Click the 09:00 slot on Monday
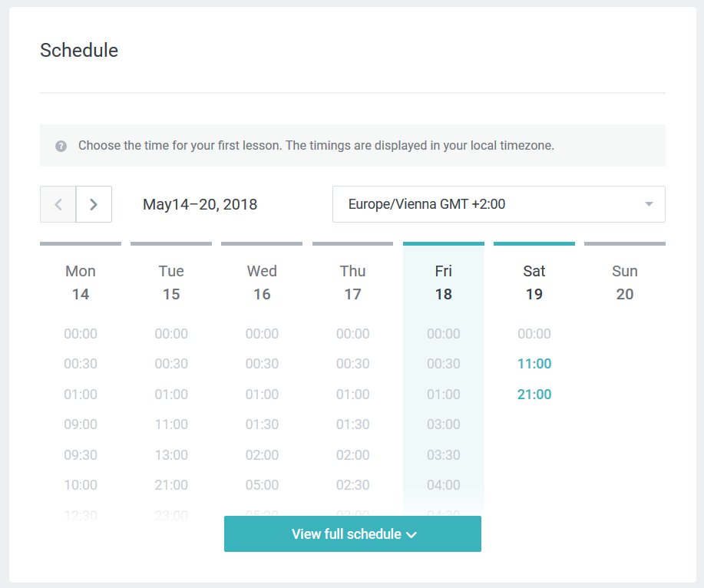Viewport: 704px width, 588px height. 81,424
